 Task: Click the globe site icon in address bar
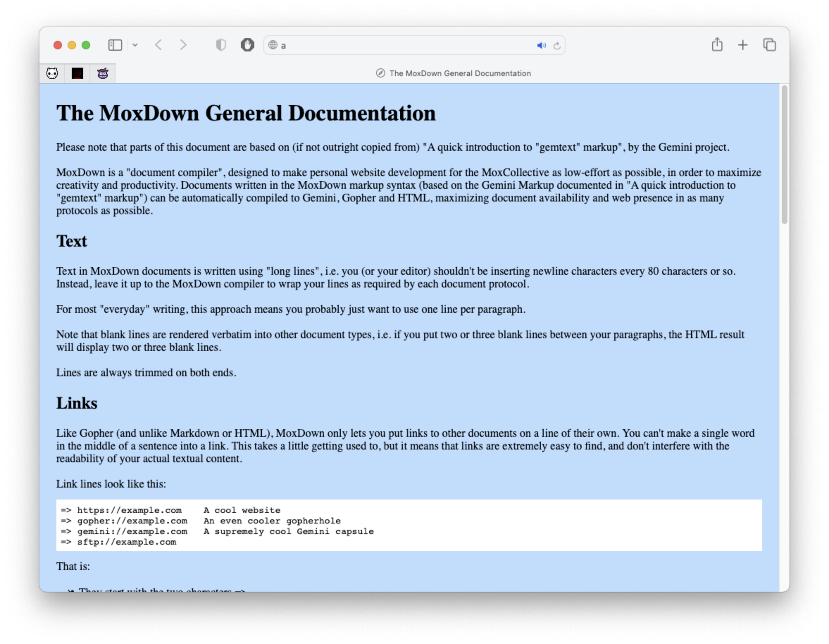click(273, 45)
